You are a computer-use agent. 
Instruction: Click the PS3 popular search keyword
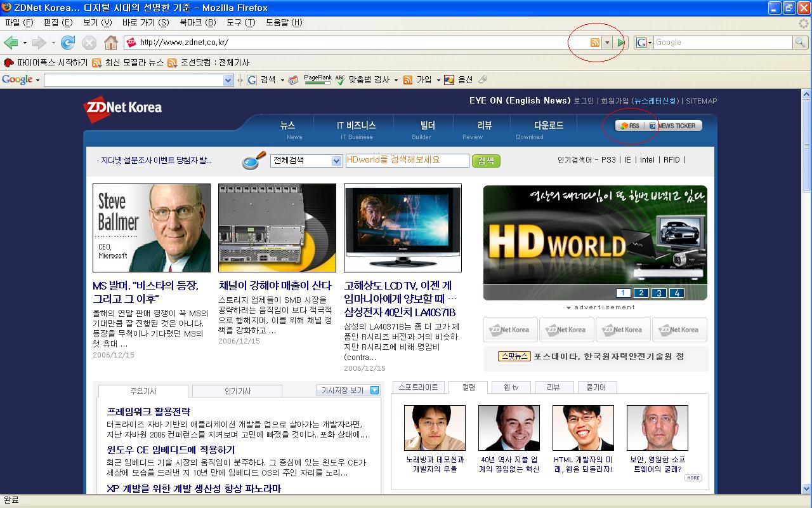point(608,160)
